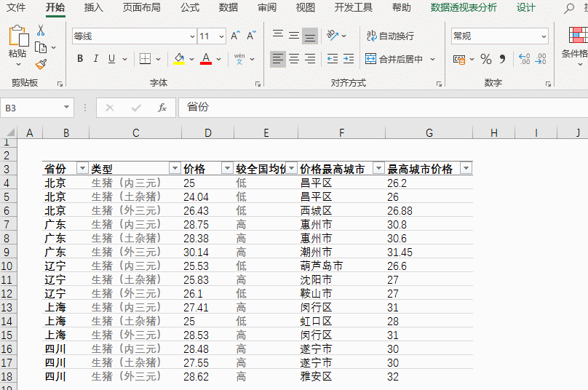Open 价格 column filter dropdown
Screen dimensions: 588x390
[227, 168]
